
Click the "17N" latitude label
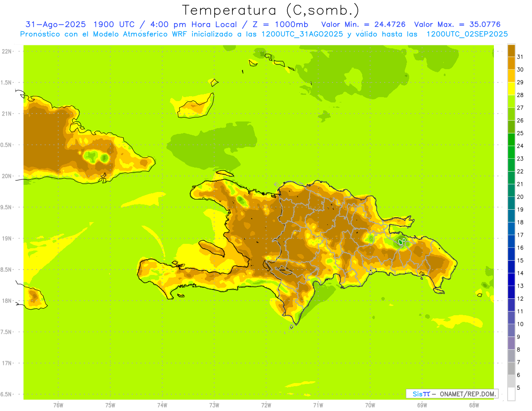[6, 363]
